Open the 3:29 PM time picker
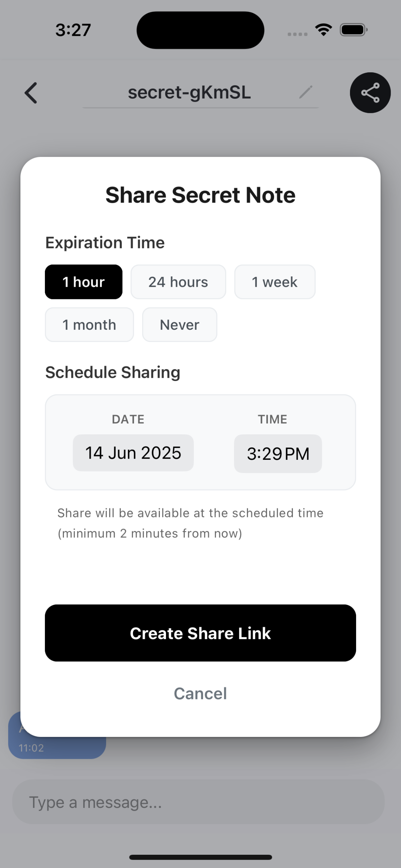 pyautogui.click(x=278, y=454)
